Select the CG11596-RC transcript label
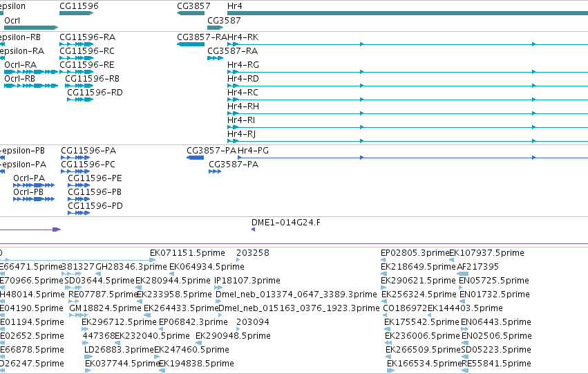This screenshot has width=588, height=374. tap(87, 51)
